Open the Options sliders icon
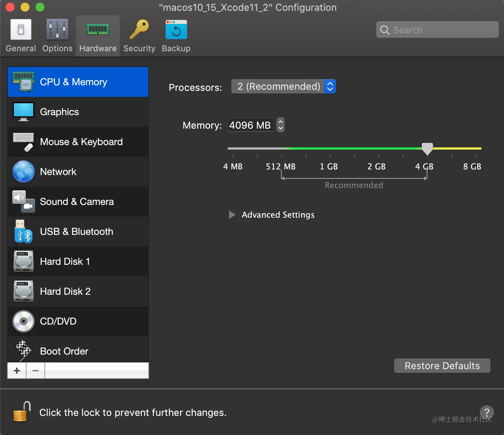Image resolution: width=504 pixels, height=435 pixels. (57, 29)
